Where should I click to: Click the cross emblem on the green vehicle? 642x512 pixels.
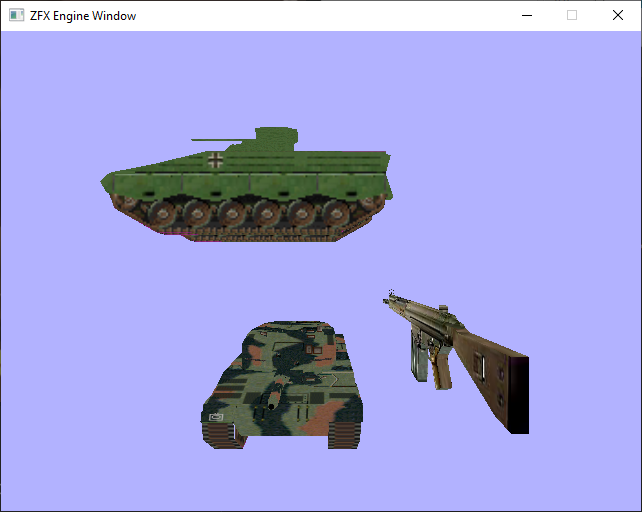pos(216,159)
